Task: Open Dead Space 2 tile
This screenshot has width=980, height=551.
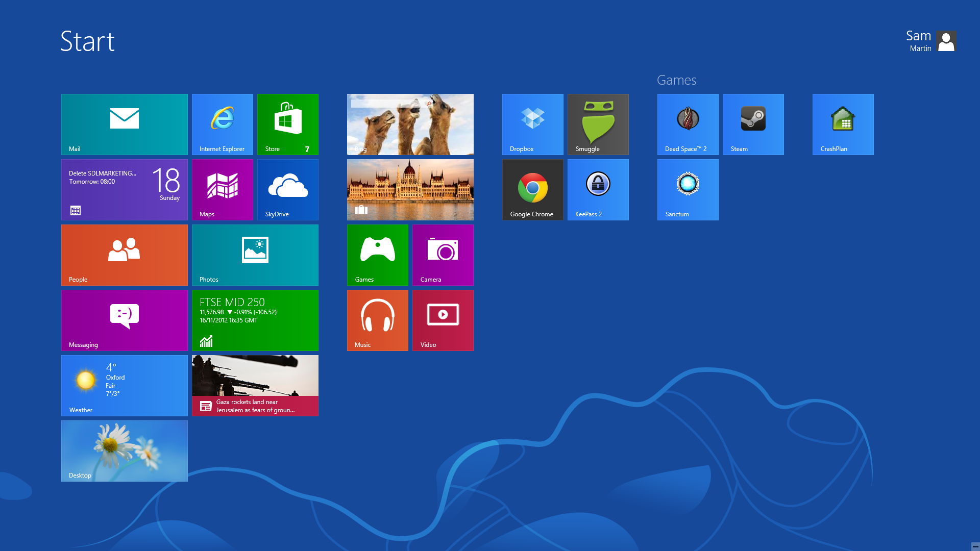Action: coord(687,124)
